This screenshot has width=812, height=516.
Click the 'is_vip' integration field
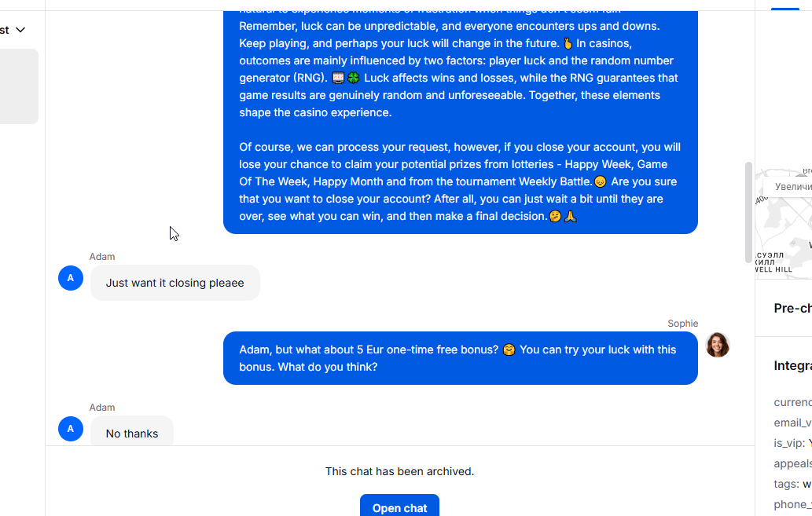point(791,443)
